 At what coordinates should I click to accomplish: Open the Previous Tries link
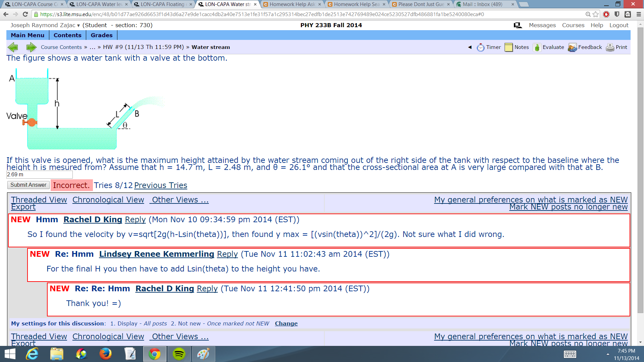161,185
